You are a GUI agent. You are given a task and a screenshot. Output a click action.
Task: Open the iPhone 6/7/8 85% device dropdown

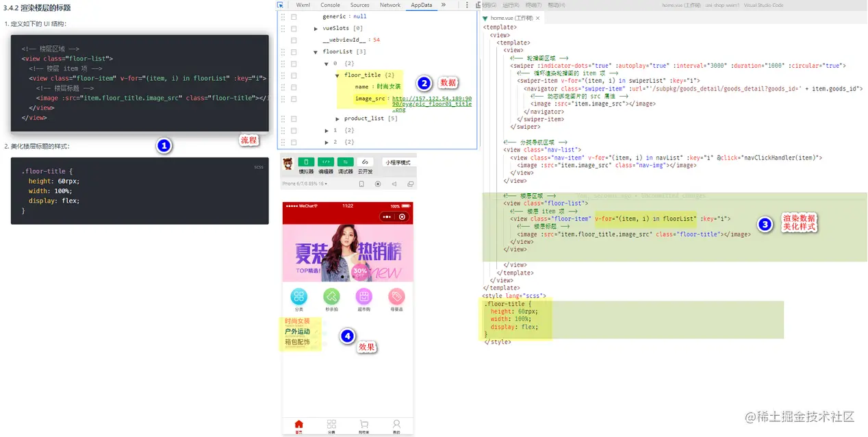point(306,184)
